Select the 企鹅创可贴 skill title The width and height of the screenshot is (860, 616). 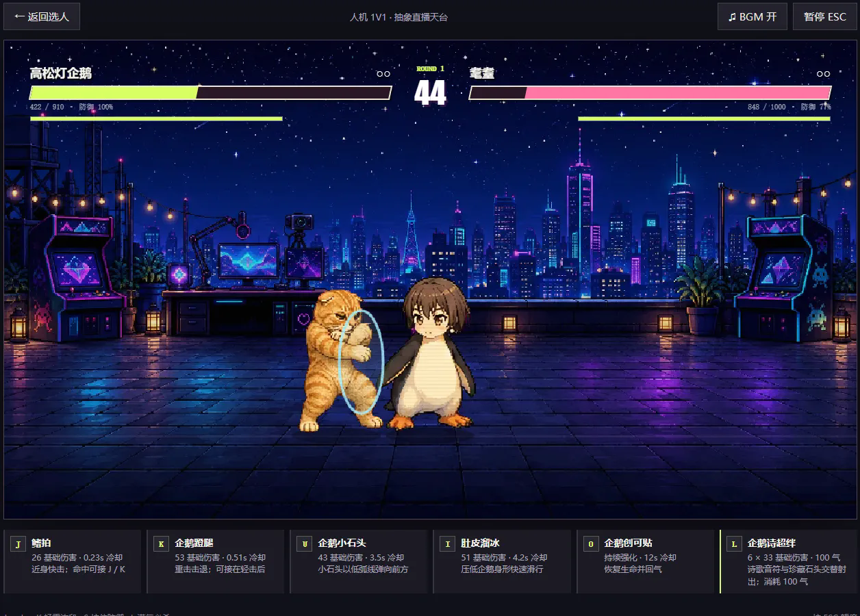click(x=628, y=543)
